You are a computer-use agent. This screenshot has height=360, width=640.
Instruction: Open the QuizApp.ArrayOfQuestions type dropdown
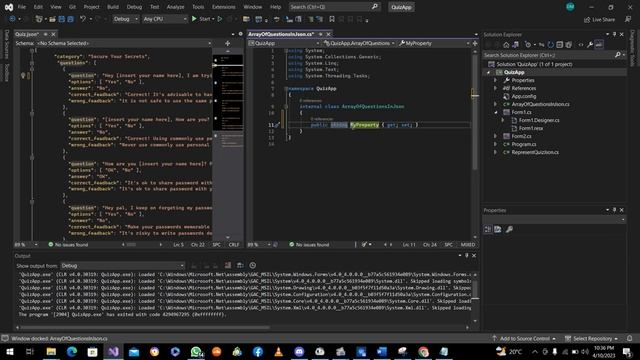359,43
